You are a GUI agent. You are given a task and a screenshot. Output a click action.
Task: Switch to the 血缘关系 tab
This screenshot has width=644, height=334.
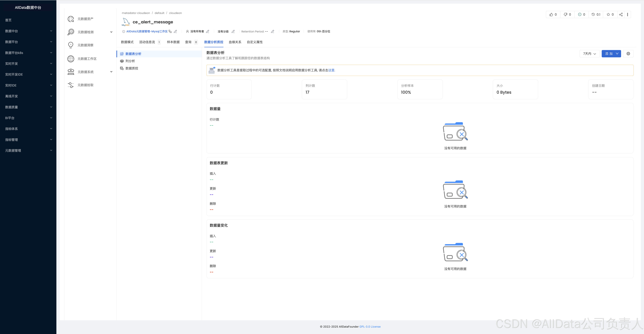[235, 42]
